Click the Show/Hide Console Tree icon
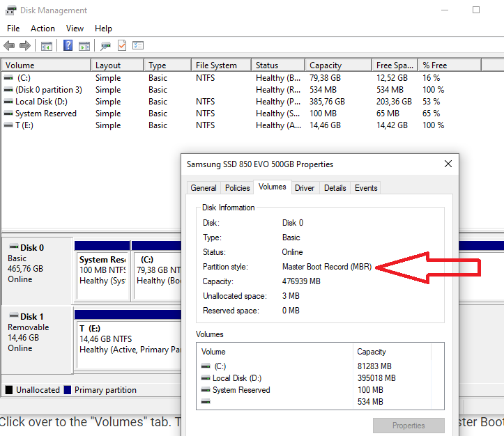 47,46
